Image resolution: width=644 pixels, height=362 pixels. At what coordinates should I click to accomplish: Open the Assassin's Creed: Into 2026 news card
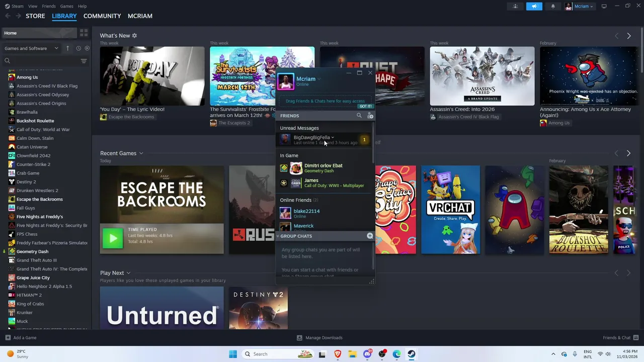[x=482, y=76]
